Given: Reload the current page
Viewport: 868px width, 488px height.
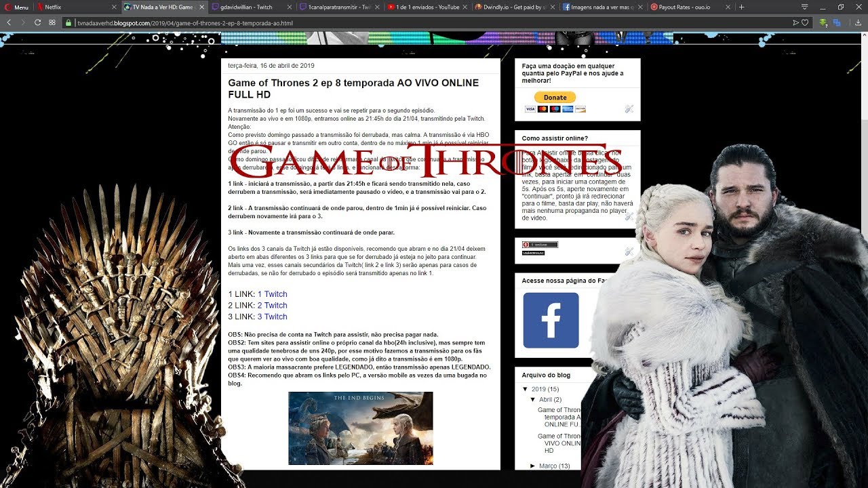Looking at the screenshot, I should coord(37,22).
